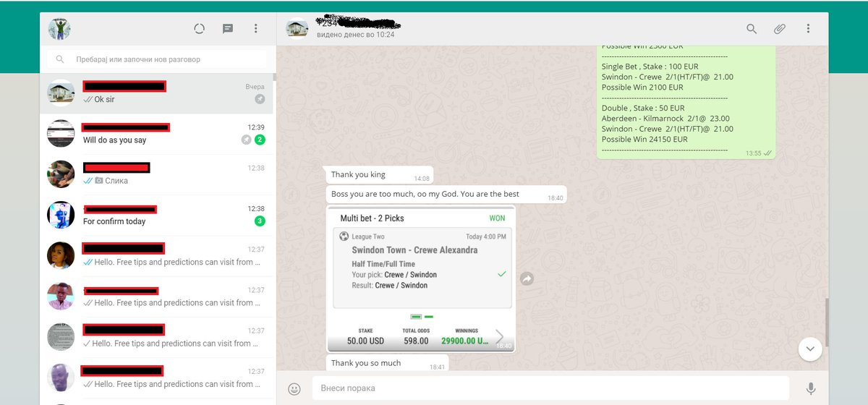The width and height of the screenshot is (868, 405).
Task: Click avatar of the 'Слика' chat
Action: click(x=61, y=174)
